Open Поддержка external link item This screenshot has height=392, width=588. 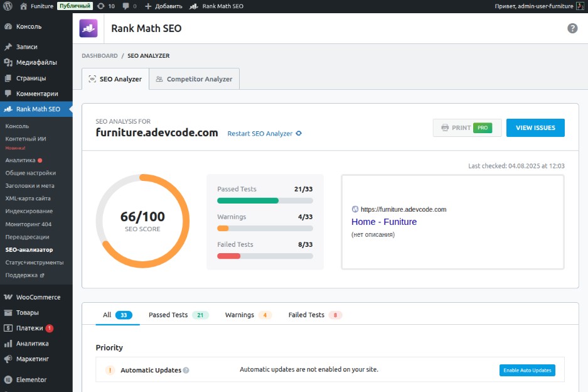click(x=24, y=275)
